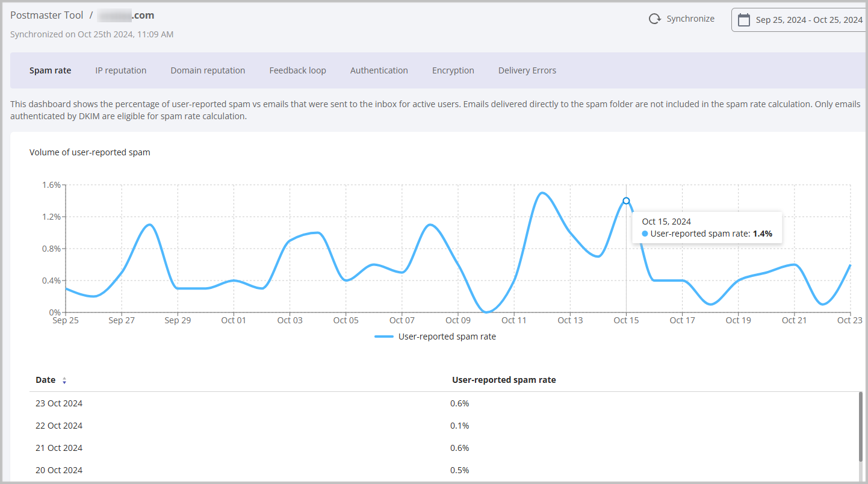Click the Postmaster Tool breadcrumb link
This screenshot has width=868, height=484.
[46, 15]
